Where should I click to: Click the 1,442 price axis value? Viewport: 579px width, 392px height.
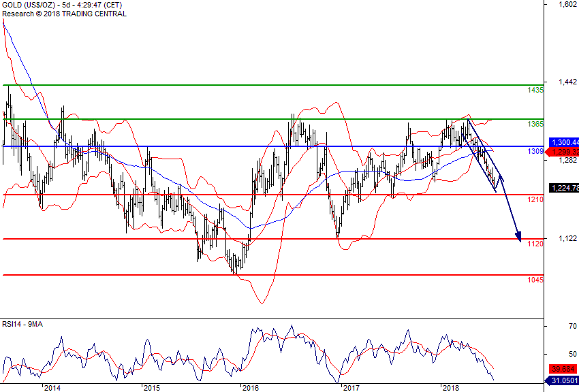point(567,82)
